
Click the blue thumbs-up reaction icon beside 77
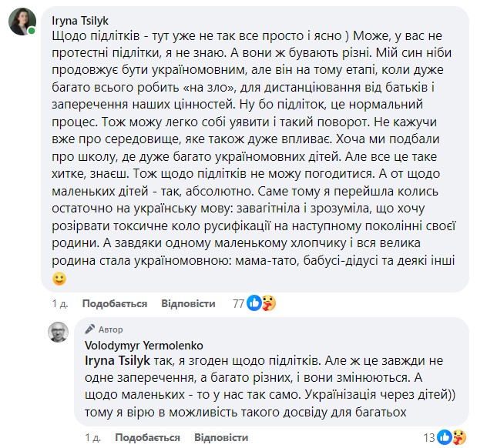(x=254, y=303)
